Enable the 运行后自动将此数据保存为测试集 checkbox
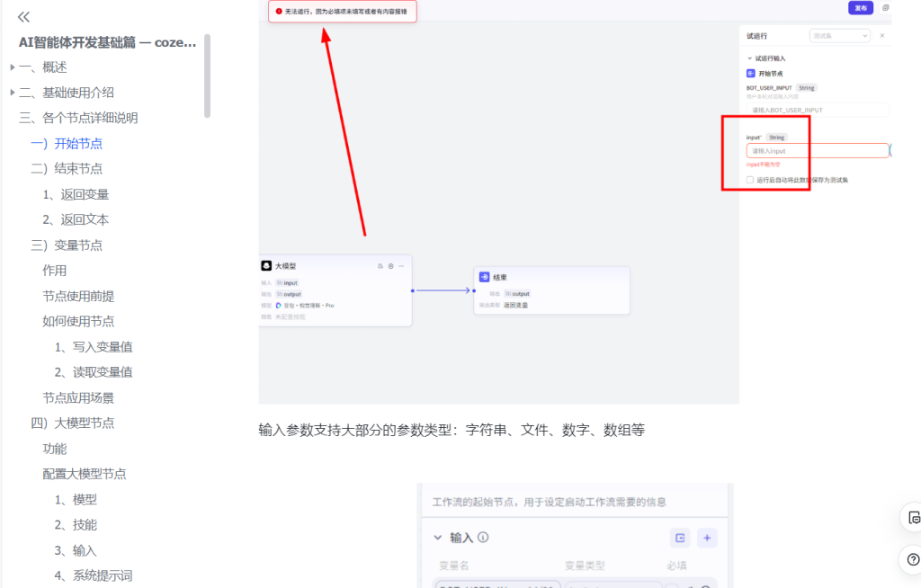This screenshot has width=921, height=588. 749,179
